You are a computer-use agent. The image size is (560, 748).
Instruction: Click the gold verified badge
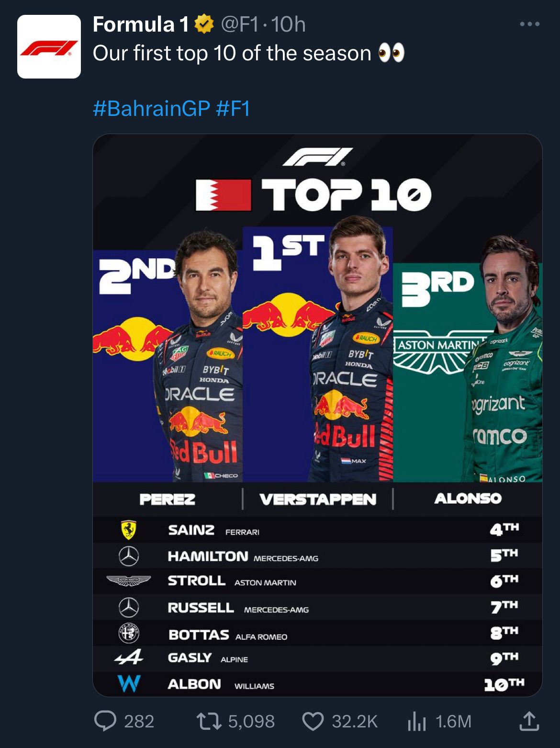pyautogui.click(x=204, y=24)
